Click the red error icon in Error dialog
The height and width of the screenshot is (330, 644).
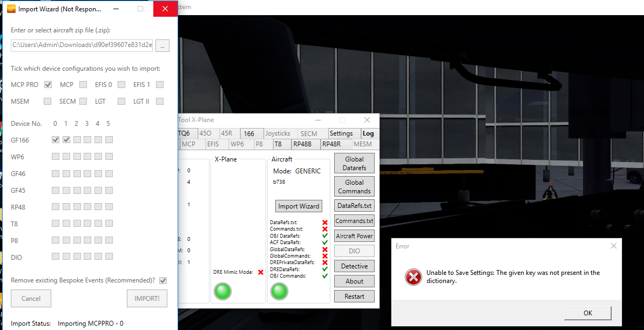(413, 277)
